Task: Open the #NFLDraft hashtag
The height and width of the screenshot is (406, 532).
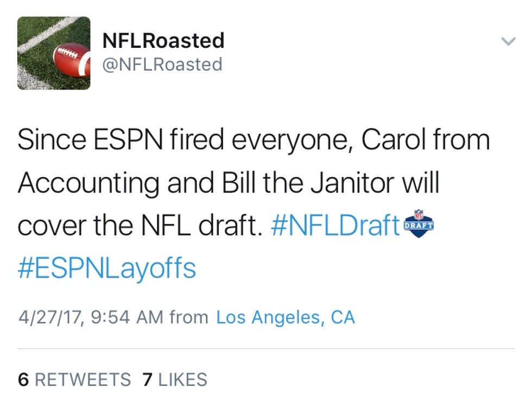Action: [x=335, y=225]
